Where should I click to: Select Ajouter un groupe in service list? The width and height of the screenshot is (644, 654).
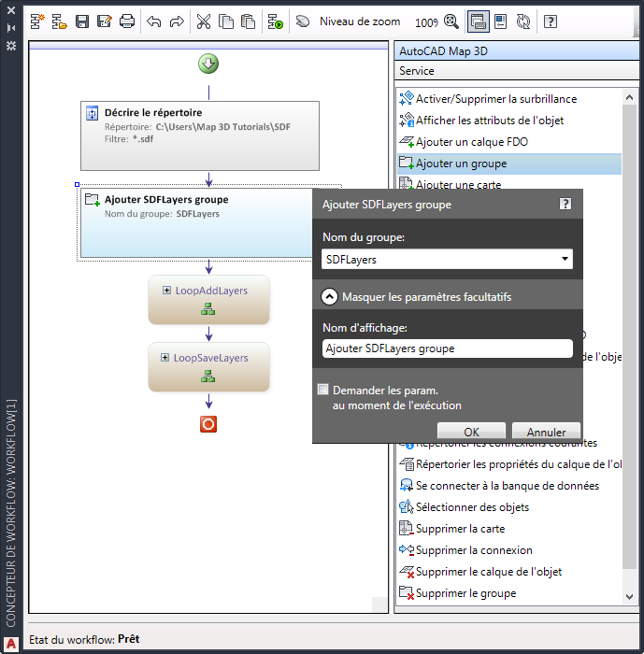click(x=509, y=163)
